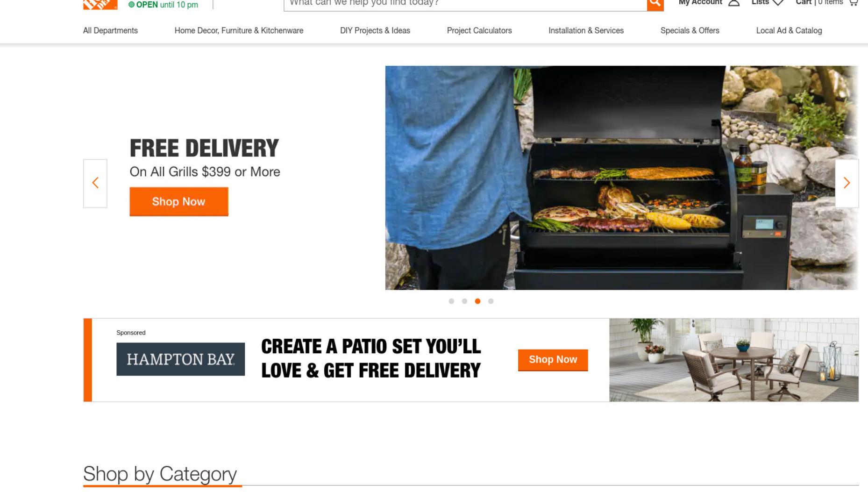Open the Lists heart icon
868x492 pixels.
[x=778, y=3]
